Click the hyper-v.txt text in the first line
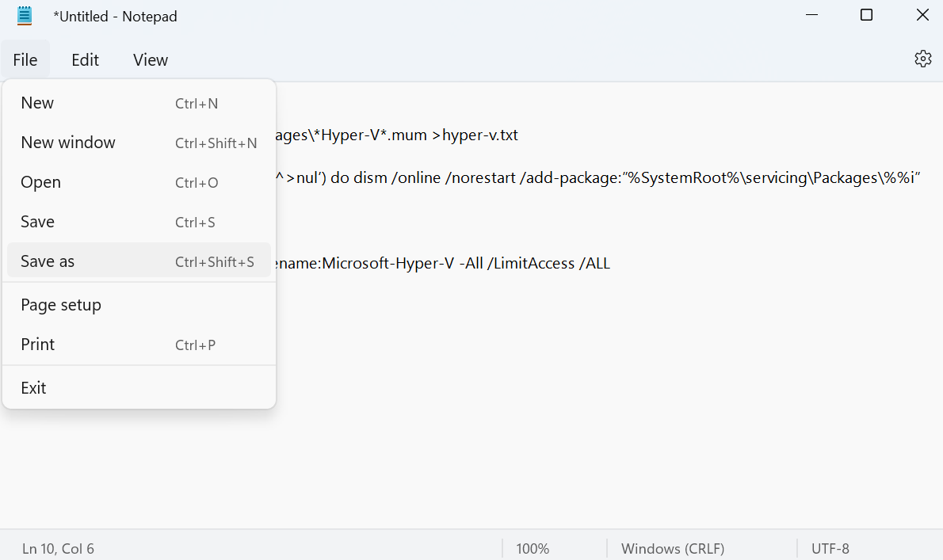Viewport: 943px width, 560px height. click(480, 135)
